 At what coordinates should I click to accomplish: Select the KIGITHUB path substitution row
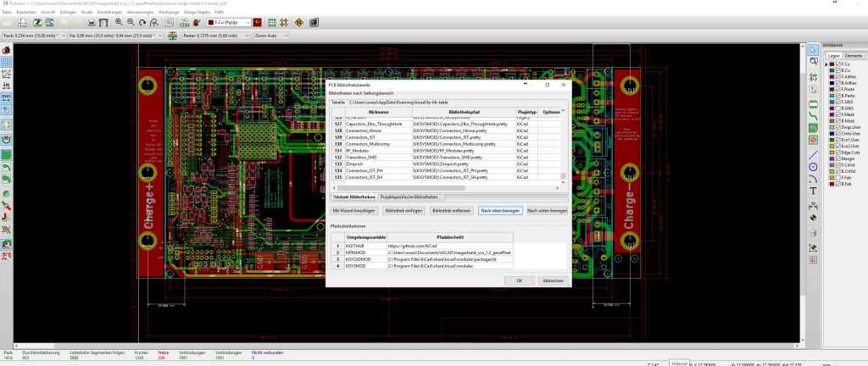[422, 245]
